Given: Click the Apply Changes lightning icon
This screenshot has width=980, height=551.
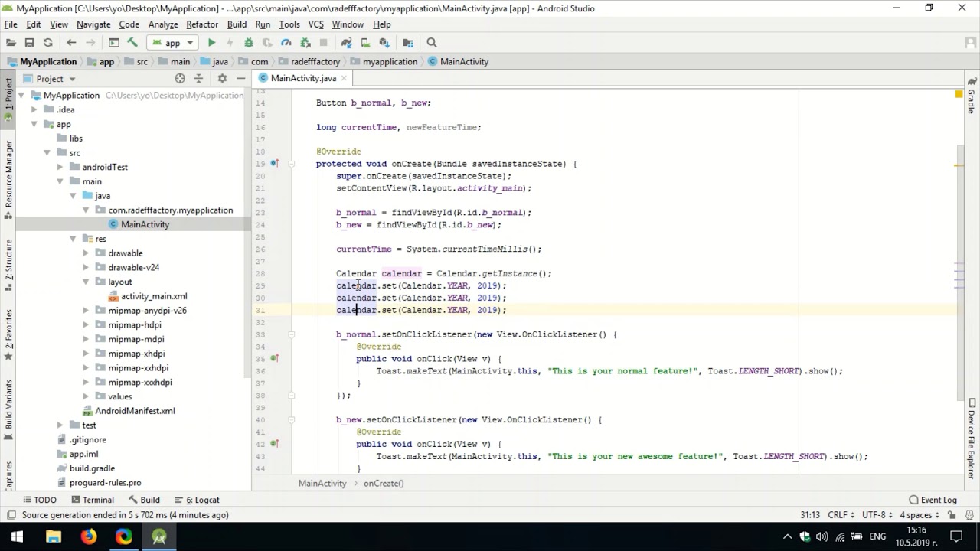Looking at the screenshot, I should (x=230, y=43).
